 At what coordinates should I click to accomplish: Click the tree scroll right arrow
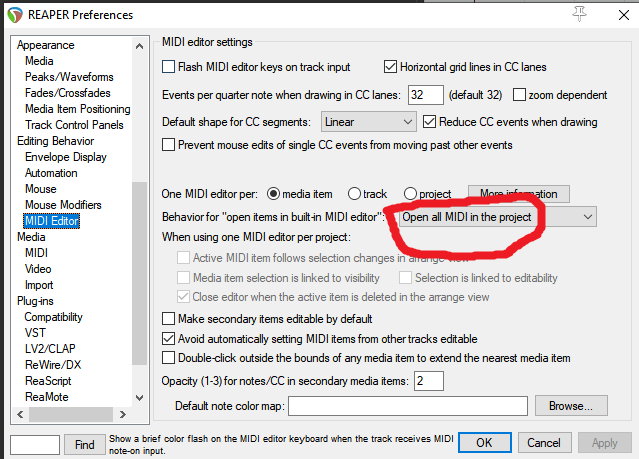[x=122, y=414]
